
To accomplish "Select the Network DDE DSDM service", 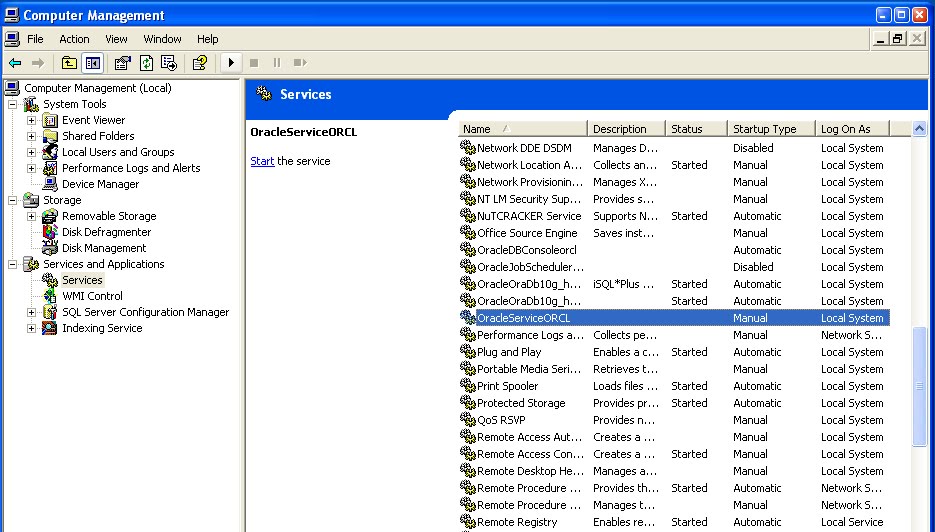I will click(x=674, y=148).
